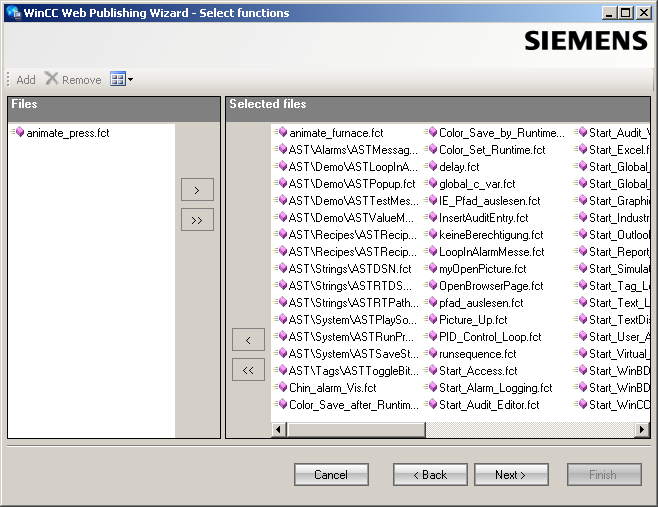This screenshot has height=507, width=658.
Task: Click the horizontal scrollbar left arrow
Action: 280,429
